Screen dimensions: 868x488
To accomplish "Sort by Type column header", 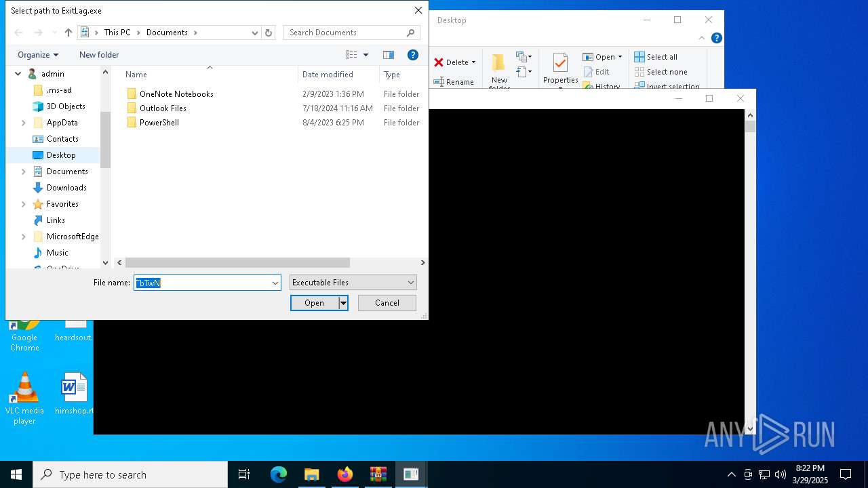I will (x=392, y=75).
